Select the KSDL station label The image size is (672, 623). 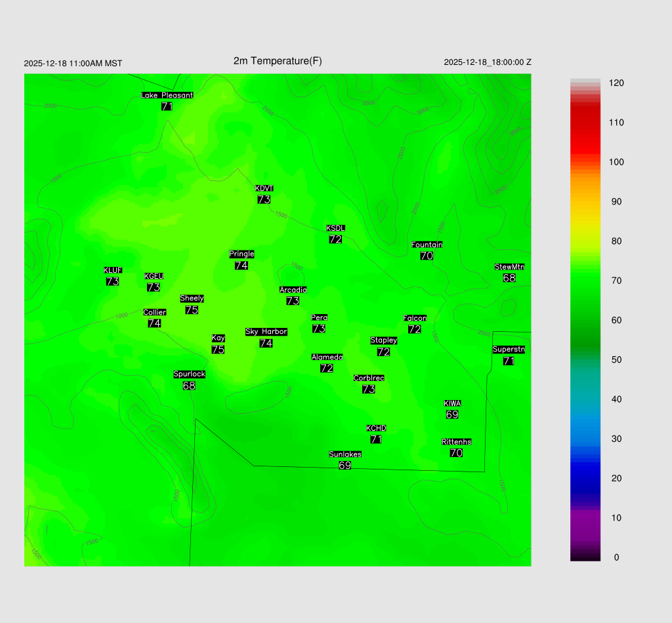coord(335,228)
